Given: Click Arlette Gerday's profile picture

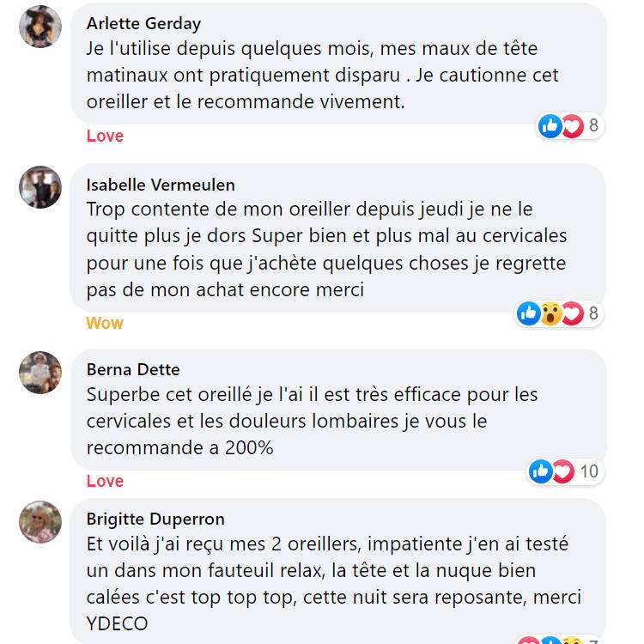Looking at the screenshot, I should pos(40,27).
